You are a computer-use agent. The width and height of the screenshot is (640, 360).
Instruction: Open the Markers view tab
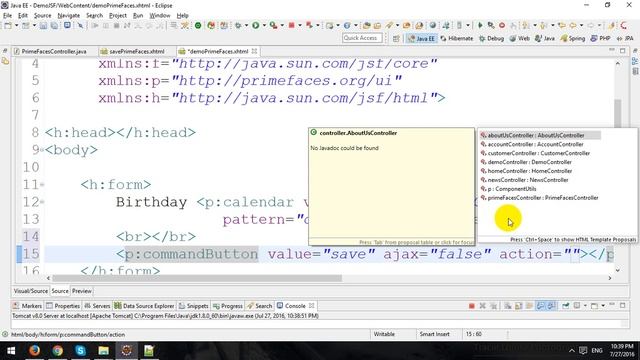click(27, 306)
